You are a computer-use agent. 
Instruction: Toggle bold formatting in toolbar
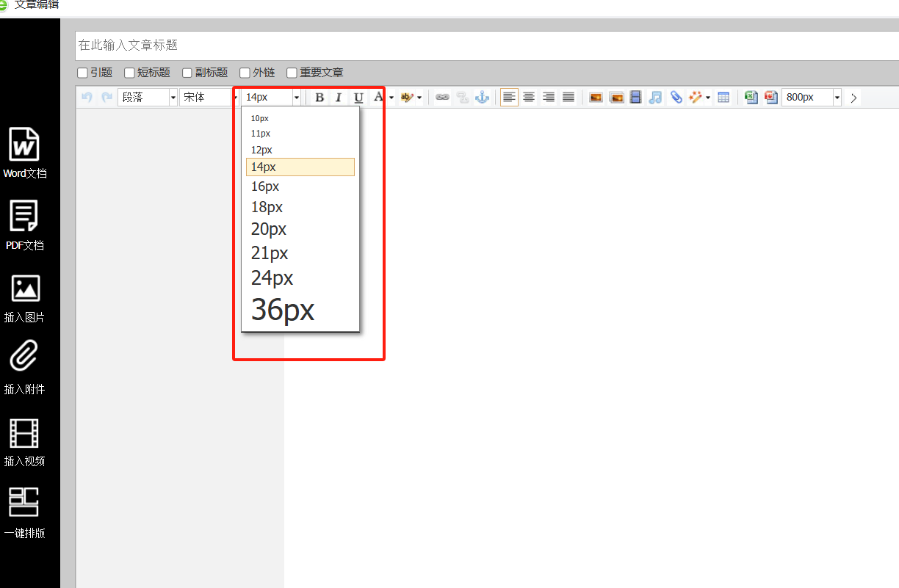(x=319, y=98)
